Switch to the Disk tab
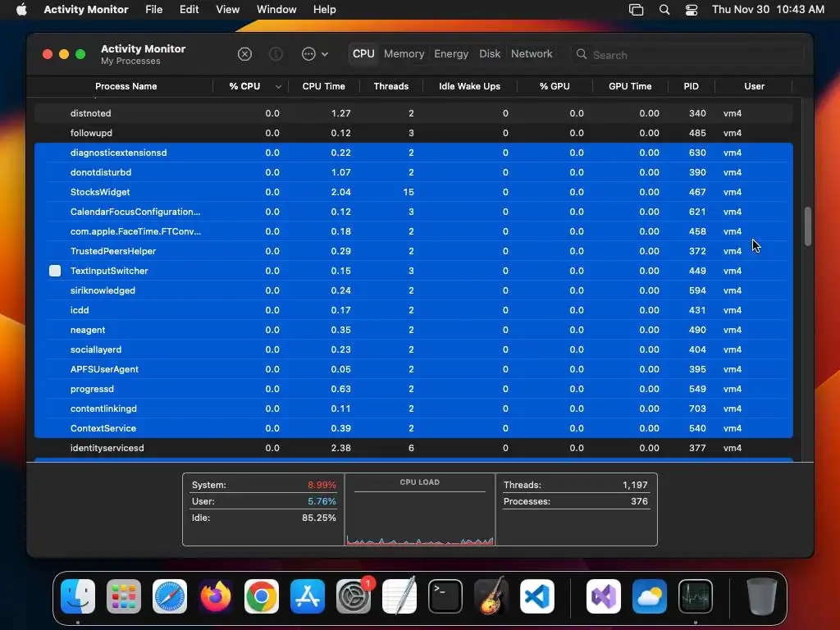840x630 pixels. pos(490,54)
